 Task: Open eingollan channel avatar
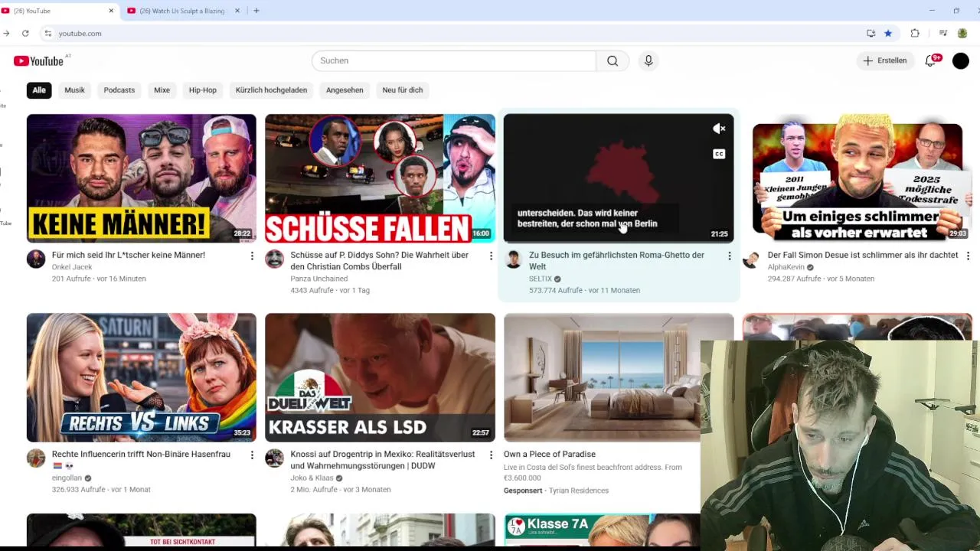pos(36,458)
